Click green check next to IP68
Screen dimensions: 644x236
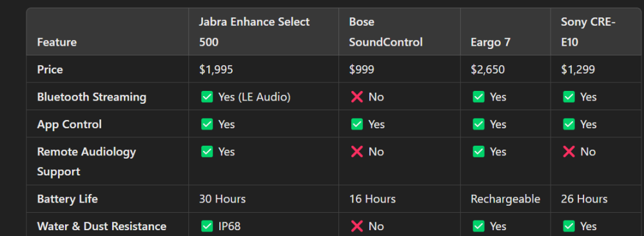click(207, 226)
